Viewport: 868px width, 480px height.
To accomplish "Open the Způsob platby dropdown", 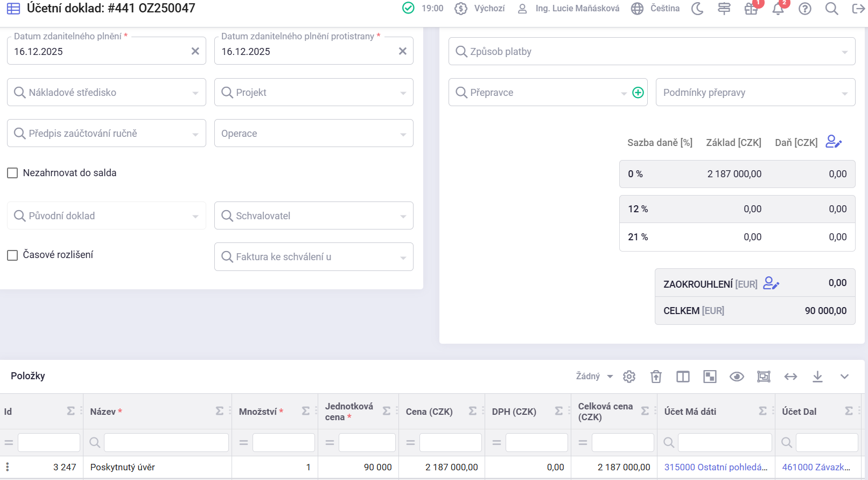I will pos(652,52).
